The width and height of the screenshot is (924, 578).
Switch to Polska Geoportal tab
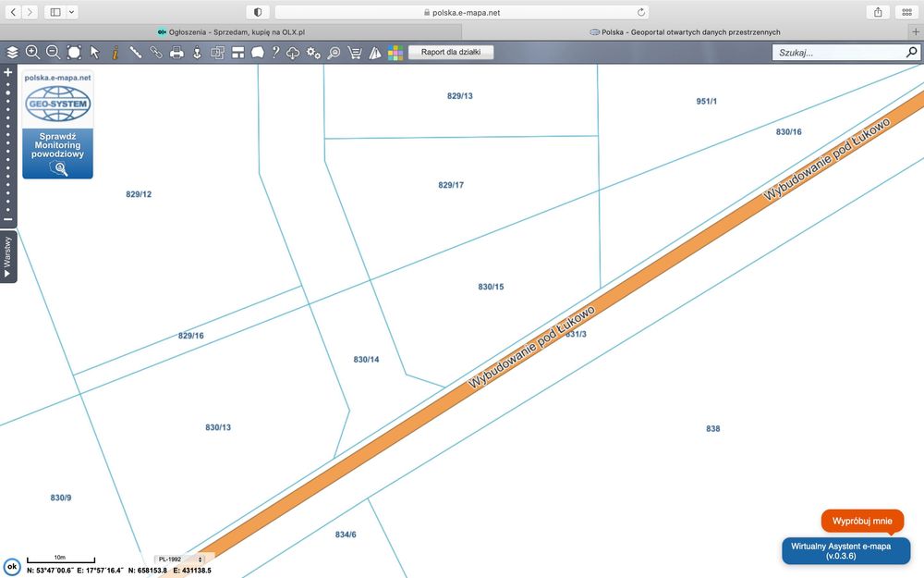tap(685, 31)
